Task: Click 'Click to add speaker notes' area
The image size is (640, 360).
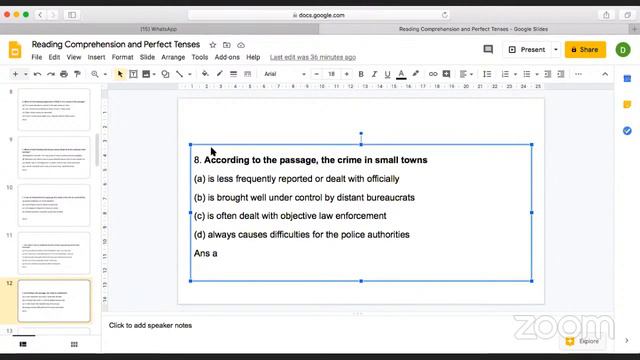Action: tap(150, 325)
